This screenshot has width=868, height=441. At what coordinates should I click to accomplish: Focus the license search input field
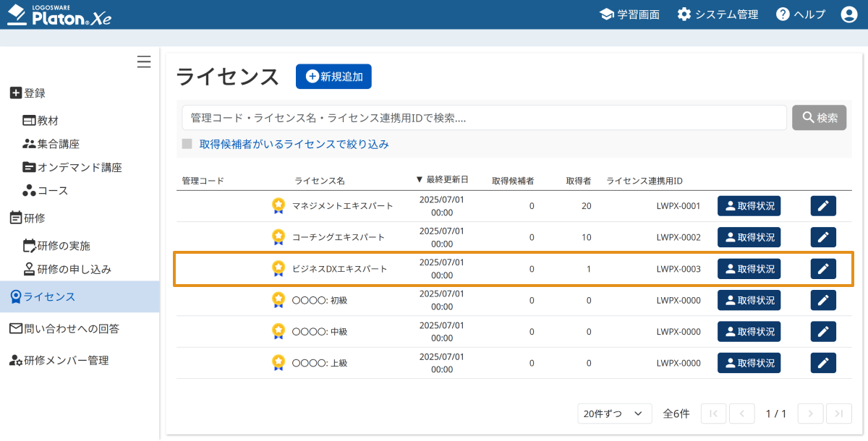click(485, 118)
